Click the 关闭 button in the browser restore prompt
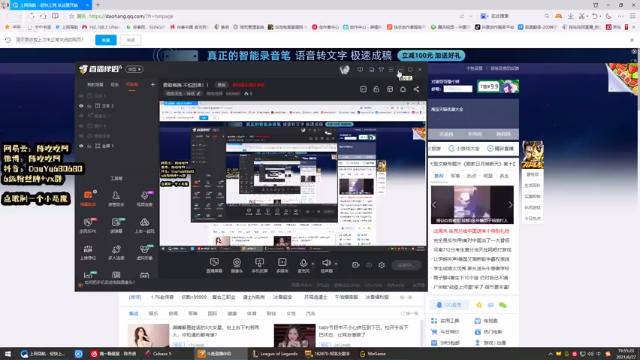This screenshot has width=640, height=360. pyautogui.click(x=131, y=40)
